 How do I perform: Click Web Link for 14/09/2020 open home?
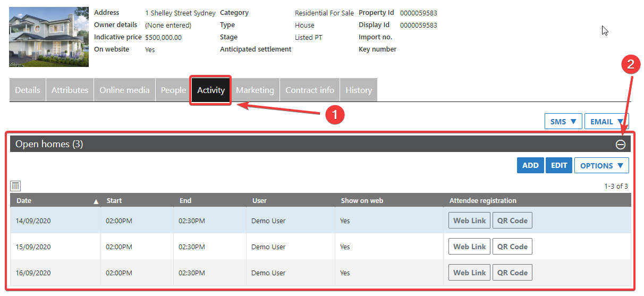click(x=469, y=221)
